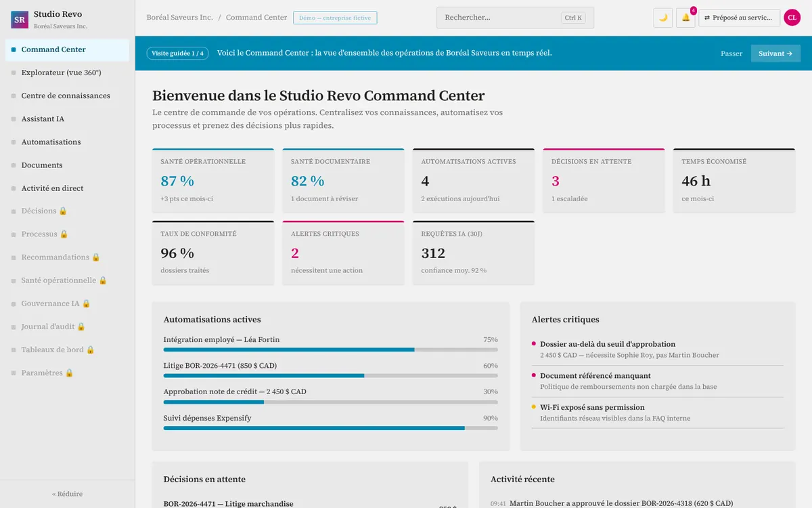The height and width of the screenshot is (508, 812).
Task: Click the locked Gouvernance IA item
Action: coord(68,303)
